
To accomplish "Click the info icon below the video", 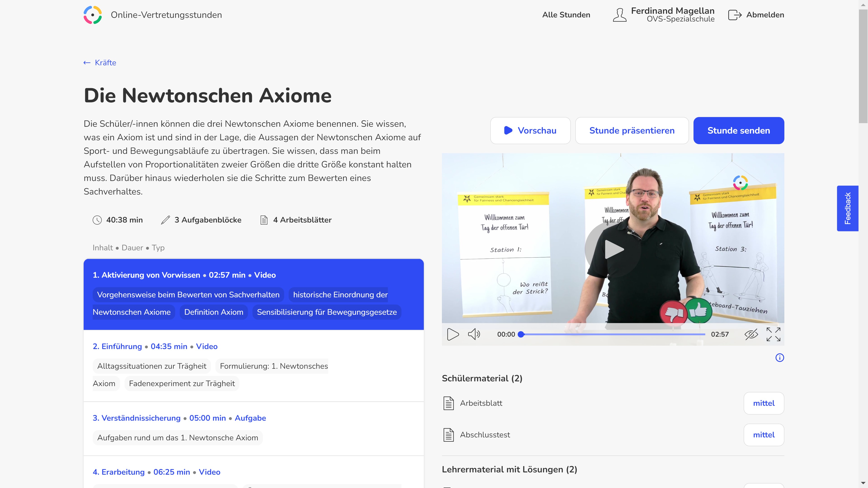I will click(x=779, y=358).
